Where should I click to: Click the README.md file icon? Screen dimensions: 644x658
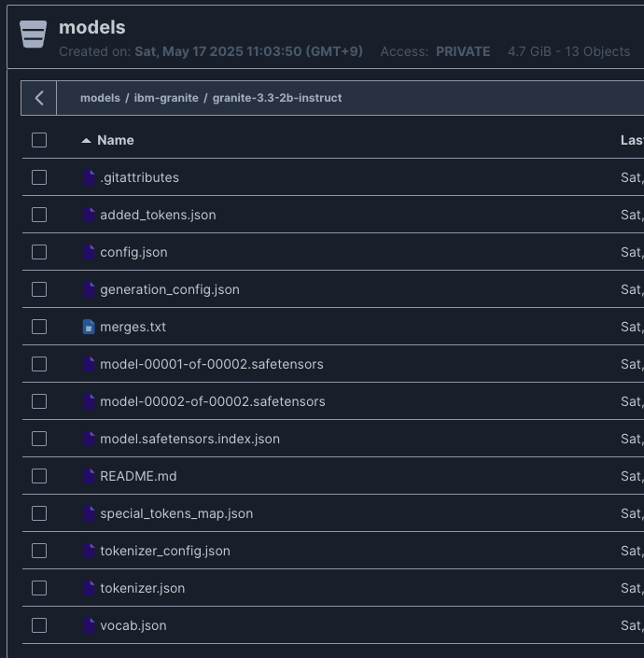pos(89,476)
